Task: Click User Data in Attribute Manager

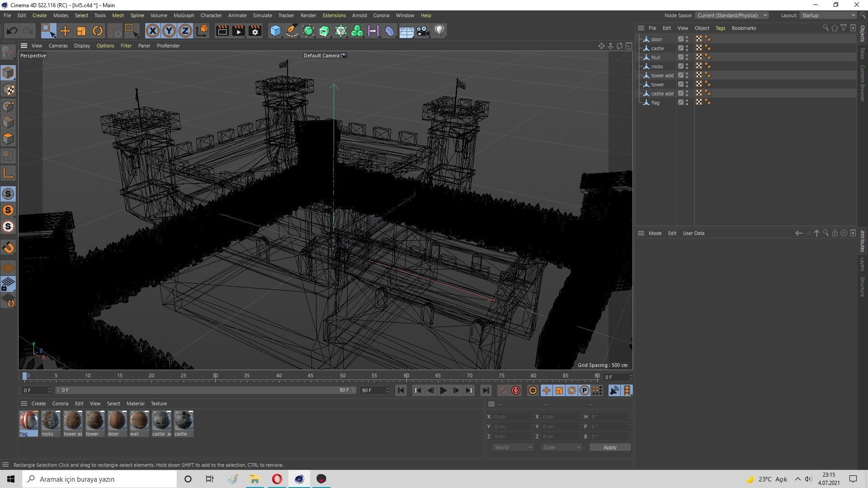Action: 693,233
